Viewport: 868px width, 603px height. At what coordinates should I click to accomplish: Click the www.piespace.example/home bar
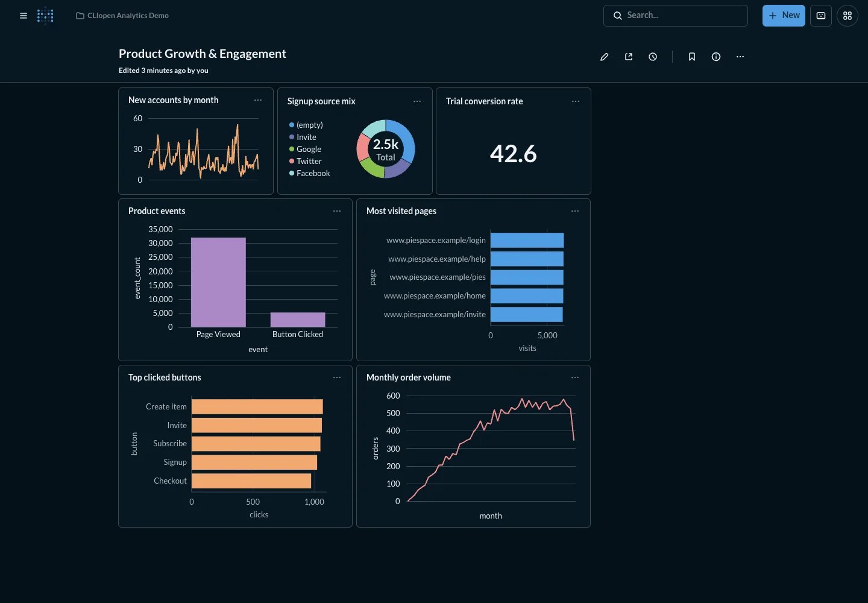(527, 296)
